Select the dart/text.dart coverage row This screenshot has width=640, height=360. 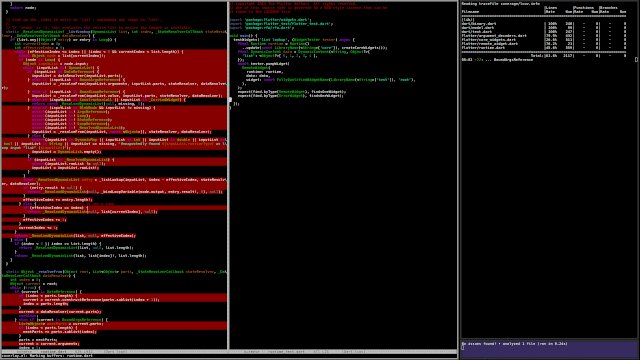544,31
